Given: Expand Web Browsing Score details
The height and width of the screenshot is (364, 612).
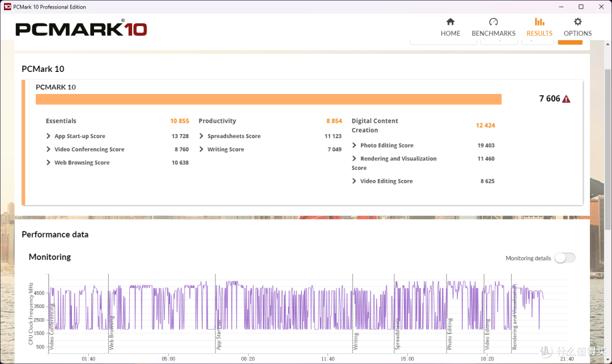Looking at the screenshot, I should [x=48, y=162].
